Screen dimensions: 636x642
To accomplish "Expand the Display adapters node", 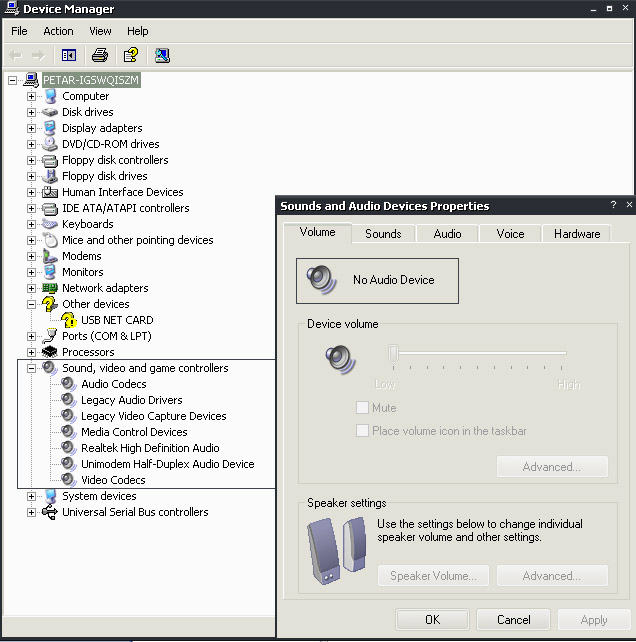I will 31,128.
